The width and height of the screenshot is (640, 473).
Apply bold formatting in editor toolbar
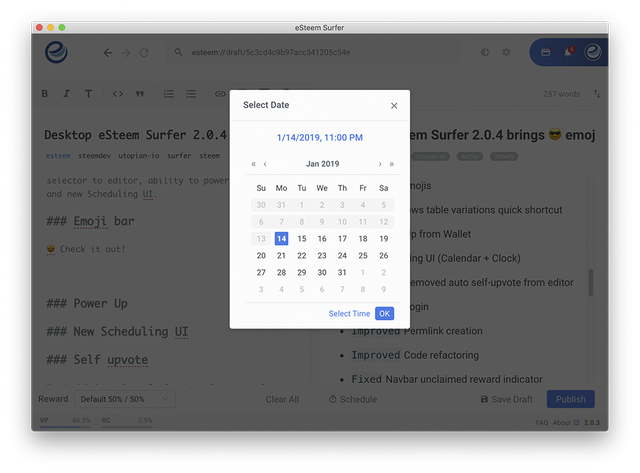point(45,94)
